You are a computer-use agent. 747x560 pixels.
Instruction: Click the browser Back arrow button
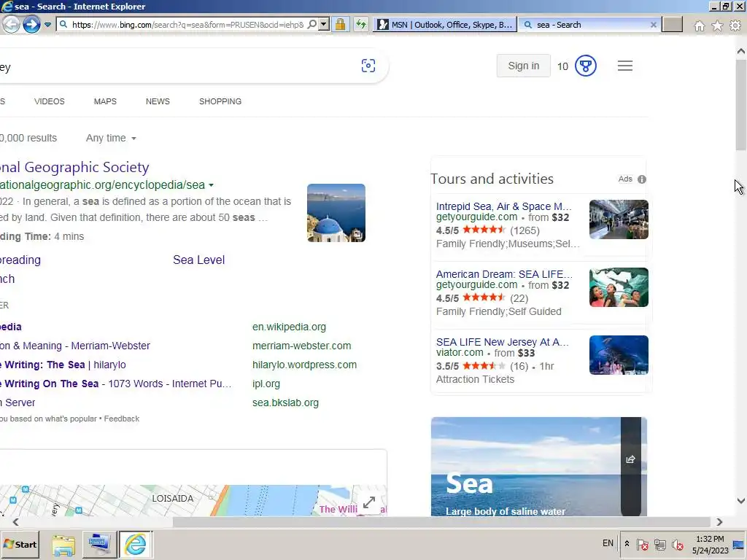click(x=12, y=24)
